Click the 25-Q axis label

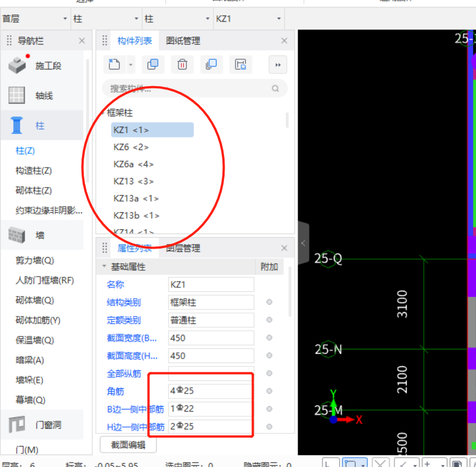pyautogui.click(x=328, y=259)
